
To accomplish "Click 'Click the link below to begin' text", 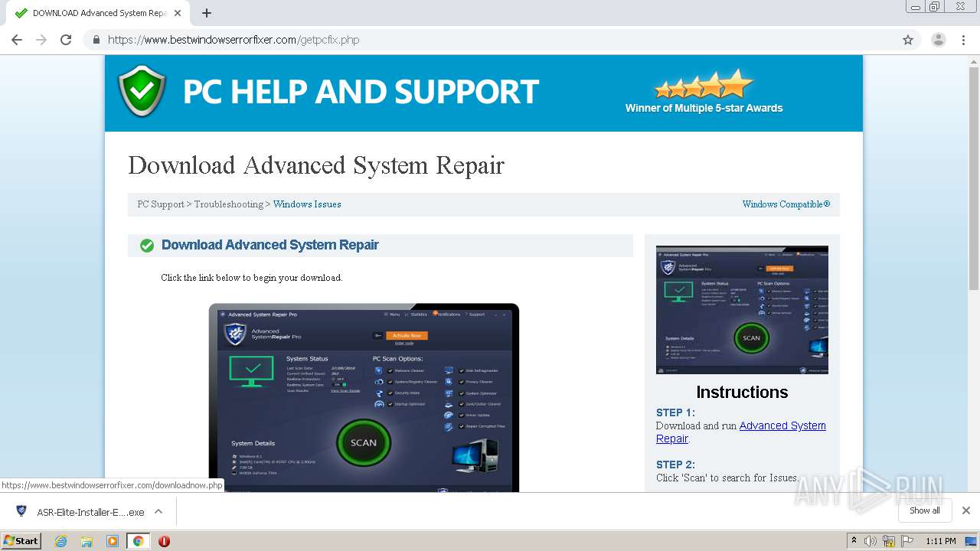I will pos(251,278).
